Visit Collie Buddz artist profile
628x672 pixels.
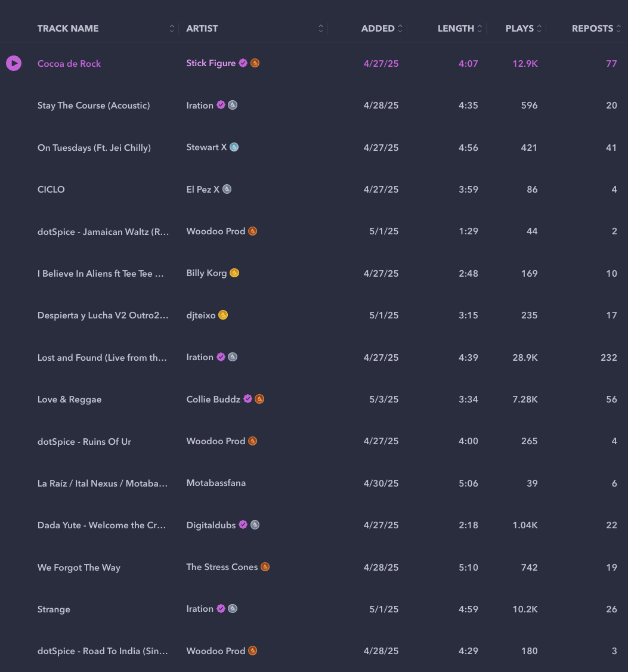213,399
